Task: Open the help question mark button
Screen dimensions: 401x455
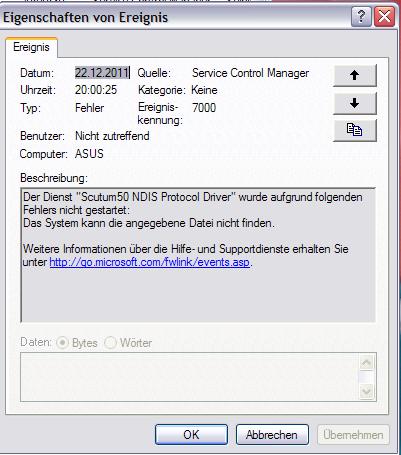Action: point(361,16)
